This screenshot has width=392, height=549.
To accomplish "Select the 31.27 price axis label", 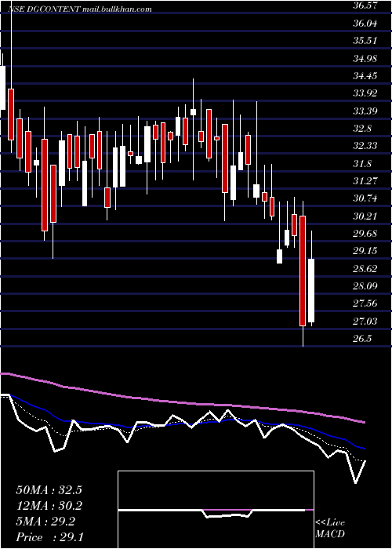I will (x=365, y=181).
